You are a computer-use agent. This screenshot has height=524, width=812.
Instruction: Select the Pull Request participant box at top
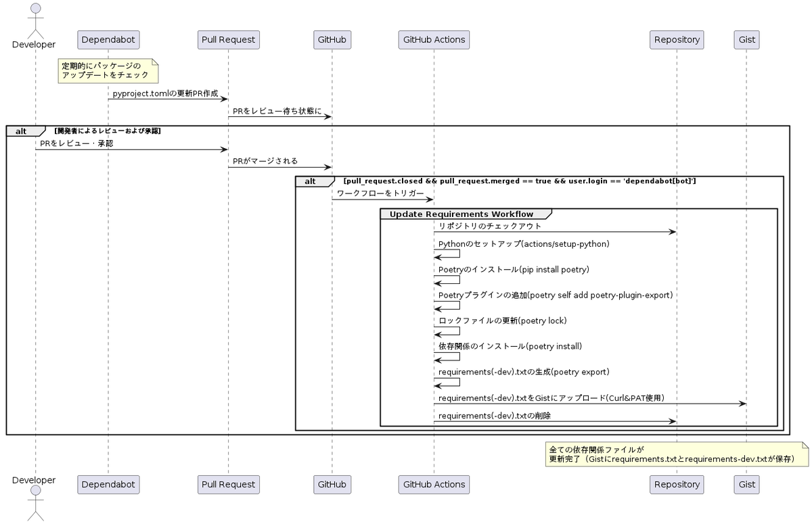[x=228, y=39]
